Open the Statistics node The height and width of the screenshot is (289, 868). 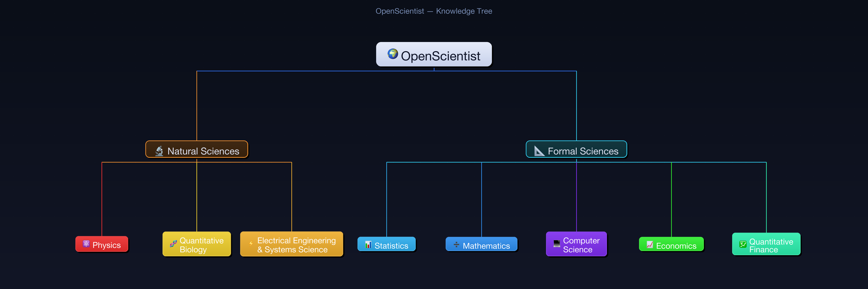(386, 245)
